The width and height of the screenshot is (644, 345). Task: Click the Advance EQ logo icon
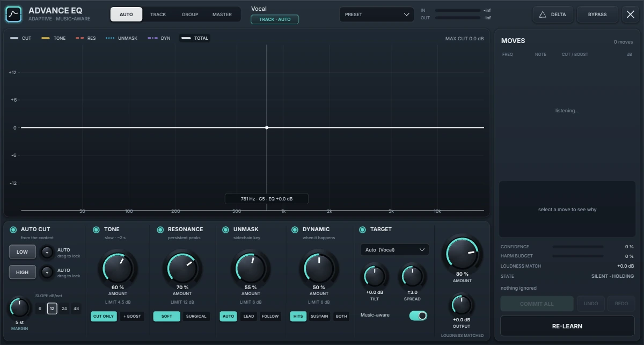[14, 15]
